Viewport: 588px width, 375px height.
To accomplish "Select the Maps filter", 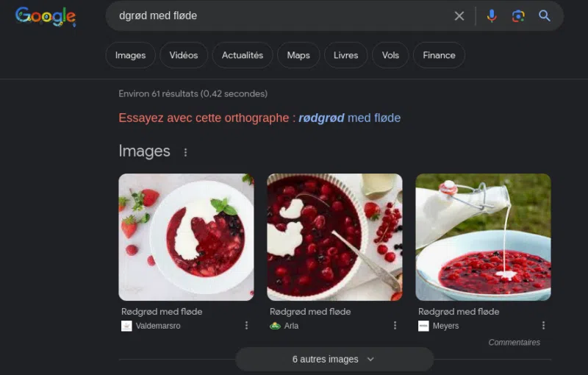I will [x=298, y=55].
